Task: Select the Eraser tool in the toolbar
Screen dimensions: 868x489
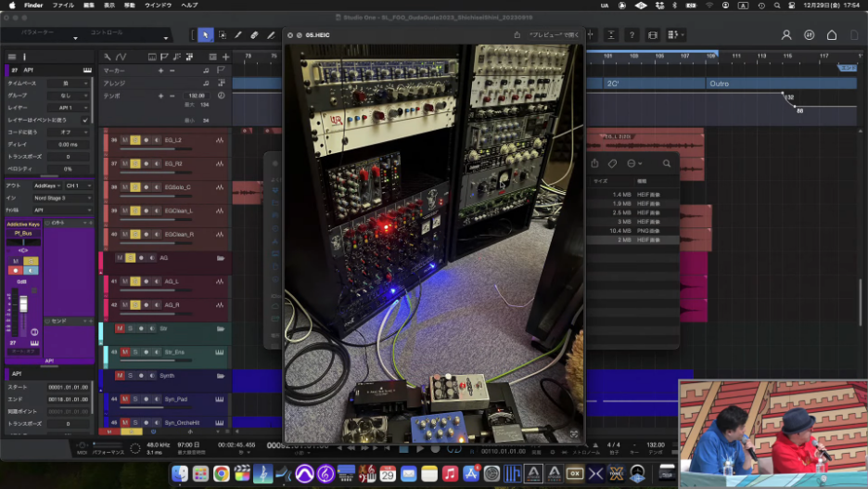Action: 254,35
